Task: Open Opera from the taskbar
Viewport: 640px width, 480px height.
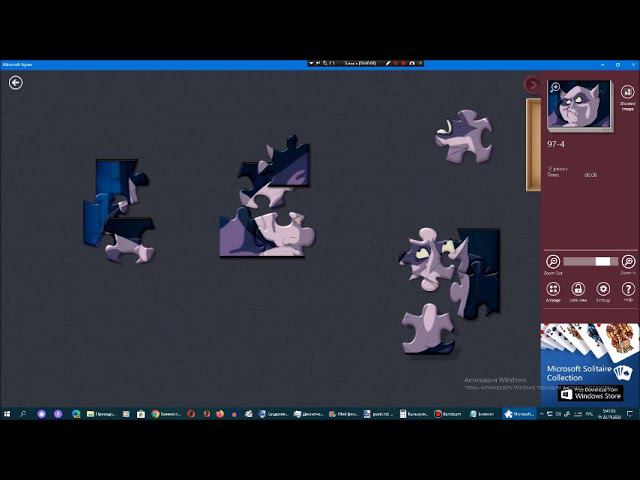Action: click(x=191, y=414)
